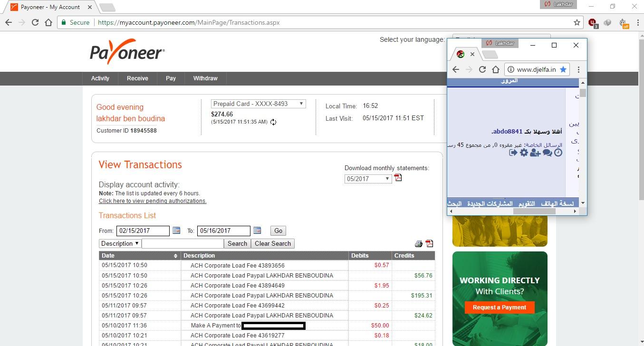Open the abdo8841 username link
This screenshot has width=644, height=346.
coord(508,131)
